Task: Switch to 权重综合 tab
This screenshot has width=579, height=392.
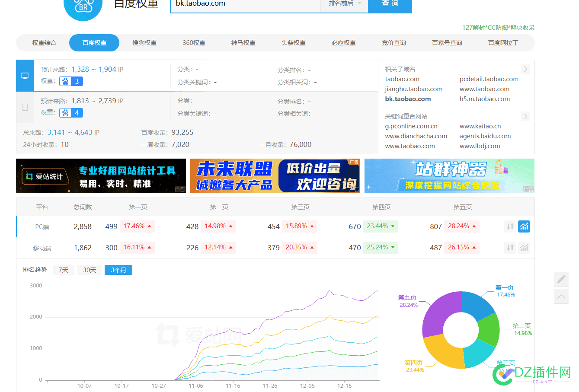Action: click(44, 43)
